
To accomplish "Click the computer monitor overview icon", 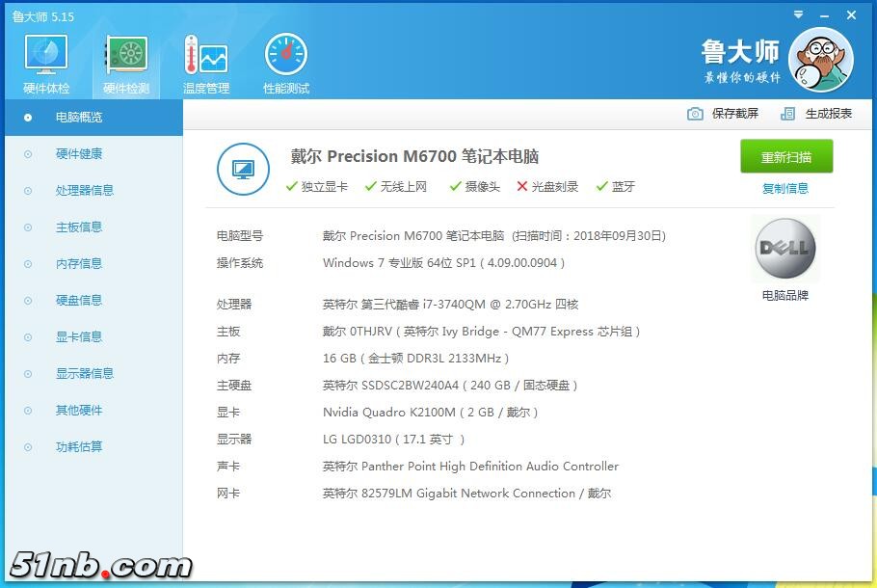I will tap(243, 169).
